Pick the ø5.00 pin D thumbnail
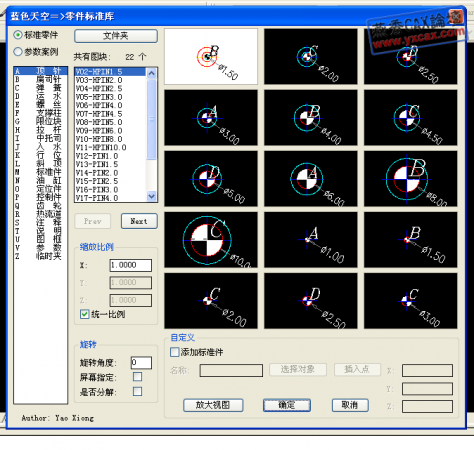The width and height of the screenshot is (474, 450). 211,179
